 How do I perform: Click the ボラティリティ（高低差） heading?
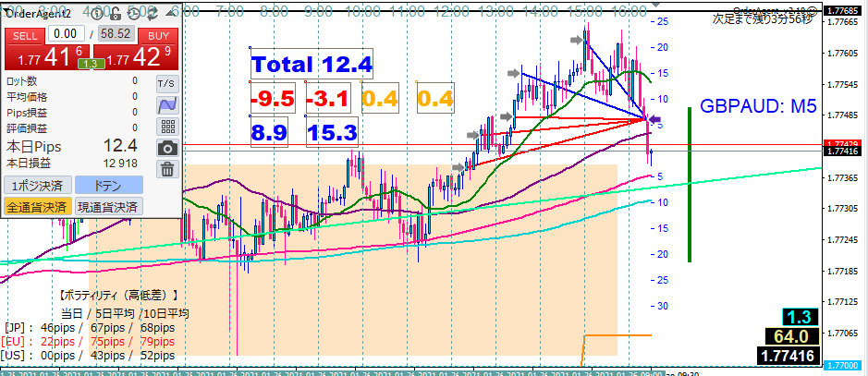coord(119,296)
